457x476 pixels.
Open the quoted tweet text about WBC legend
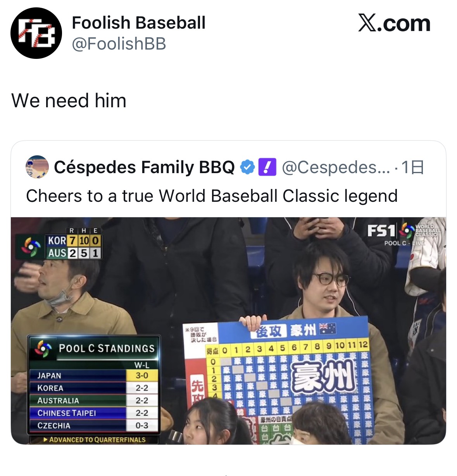[212, 196]
